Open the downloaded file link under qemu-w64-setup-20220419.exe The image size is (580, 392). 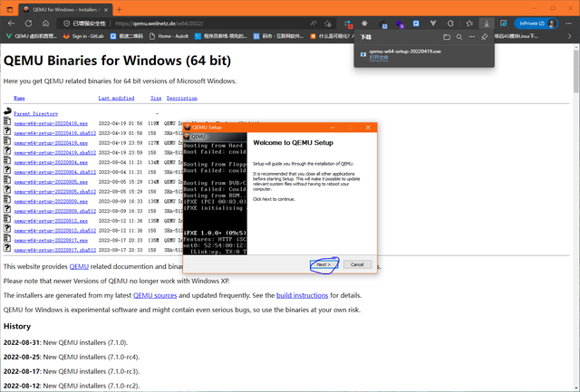[x=379, y=58]
